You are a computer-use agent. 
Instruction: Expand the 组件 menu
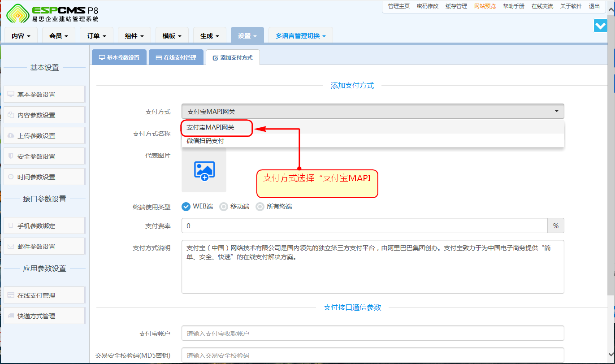click(134, 35)
